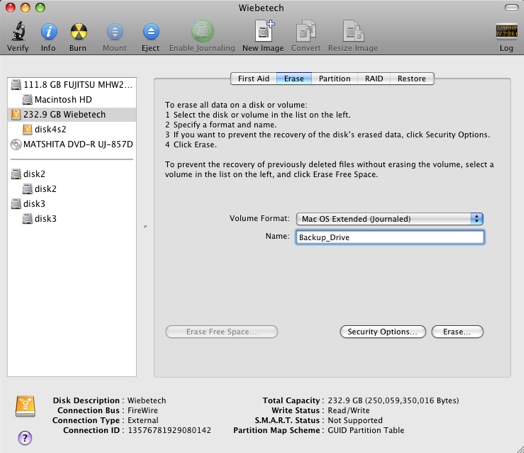524x453 pixels.
Task: Create a New Image from toolbar
Action: coord(264,31)
